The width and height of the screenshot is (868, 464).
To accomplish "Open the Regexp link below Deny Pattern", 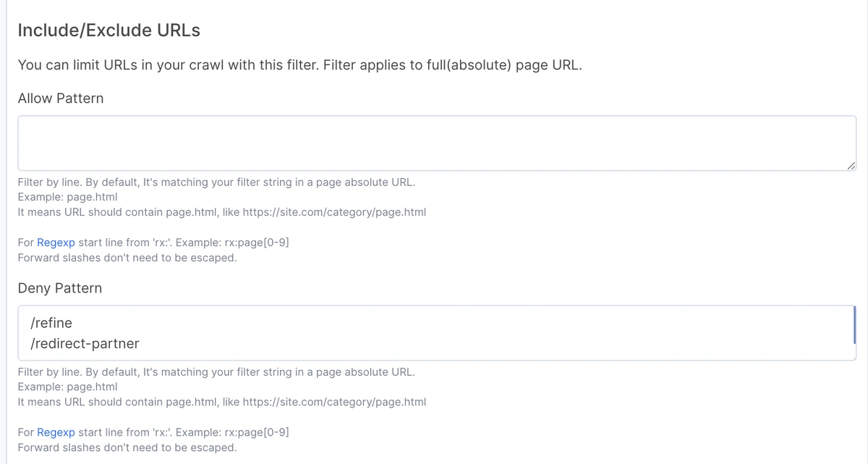I will tap(56, 432).
